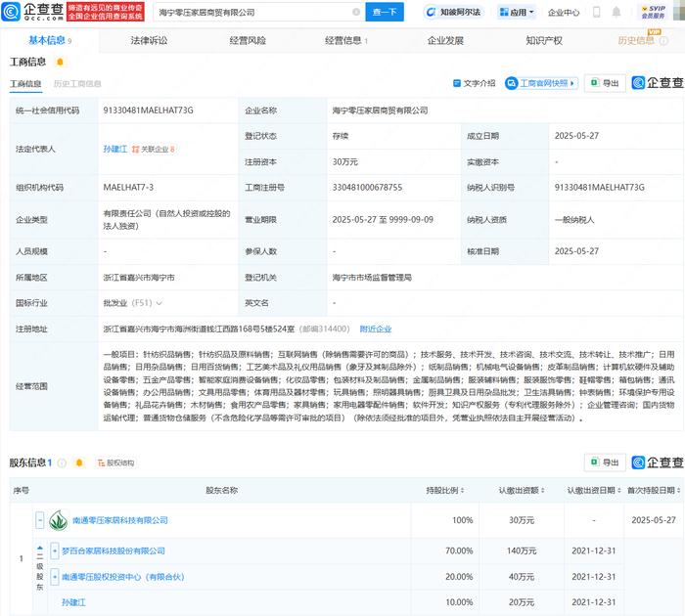685x616 pixels.
Task: Switch to 历史信息 VIP tab
Action: (636, 41)
